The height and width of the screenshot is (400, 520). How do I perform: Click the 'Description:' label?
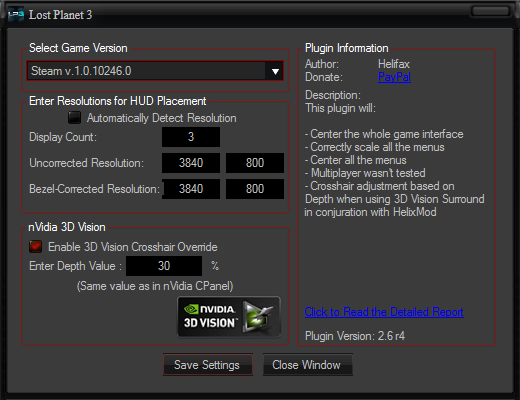click(333, 95)
